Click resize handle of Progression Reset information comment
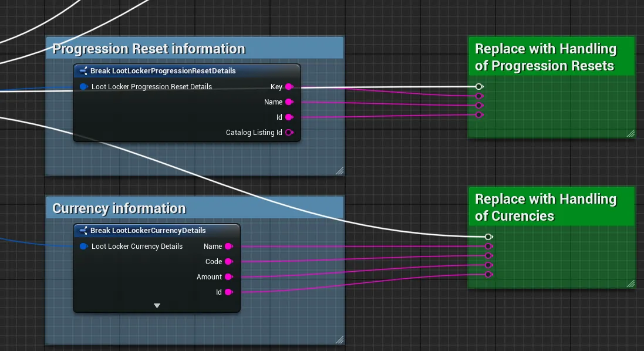The width and height of the screenshot is (644, 351). tap(340, 171)
